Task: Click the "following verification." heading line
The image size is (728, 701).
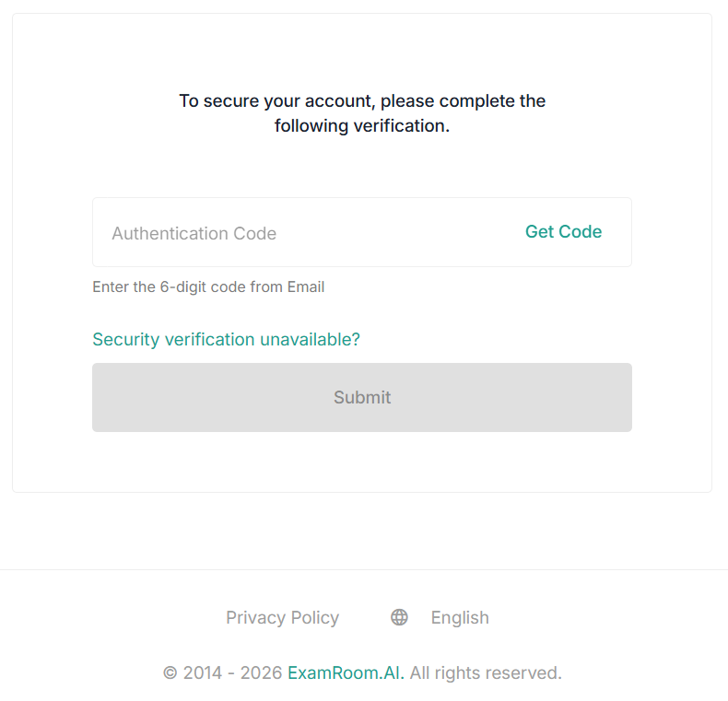Action: [x=362, y=125]
